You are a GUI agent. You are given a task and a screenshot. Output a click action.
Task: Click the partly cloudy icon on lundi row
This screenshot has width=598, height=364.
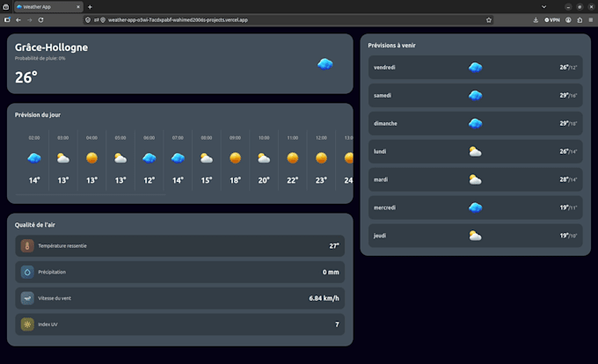click(x=475, y=152)
